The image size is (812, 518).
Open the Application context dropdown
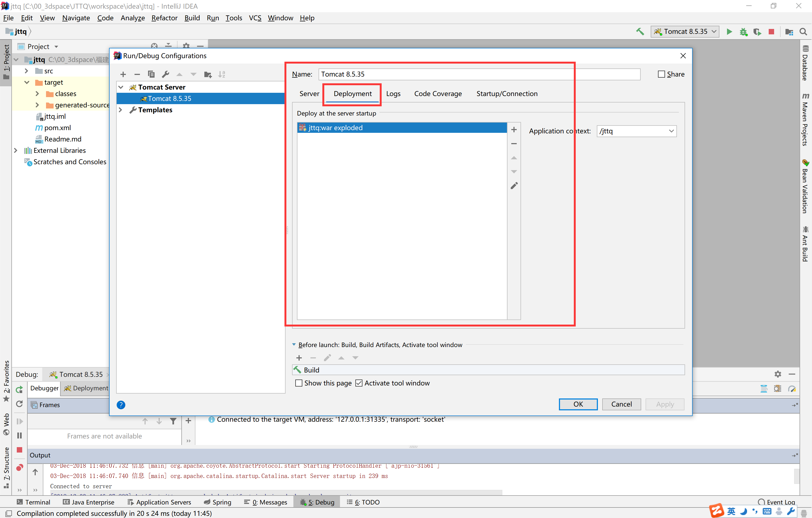click(671, 131)
